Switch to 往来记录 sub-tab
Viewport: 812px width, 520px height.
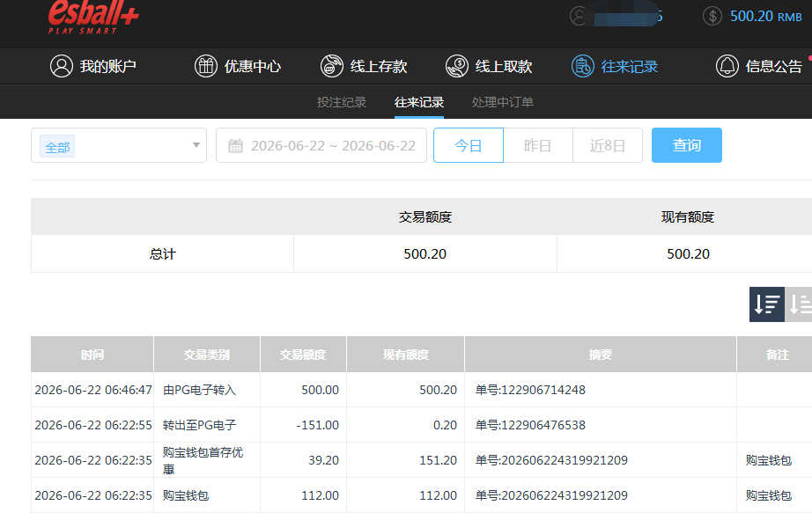click(x=419, y=102)
